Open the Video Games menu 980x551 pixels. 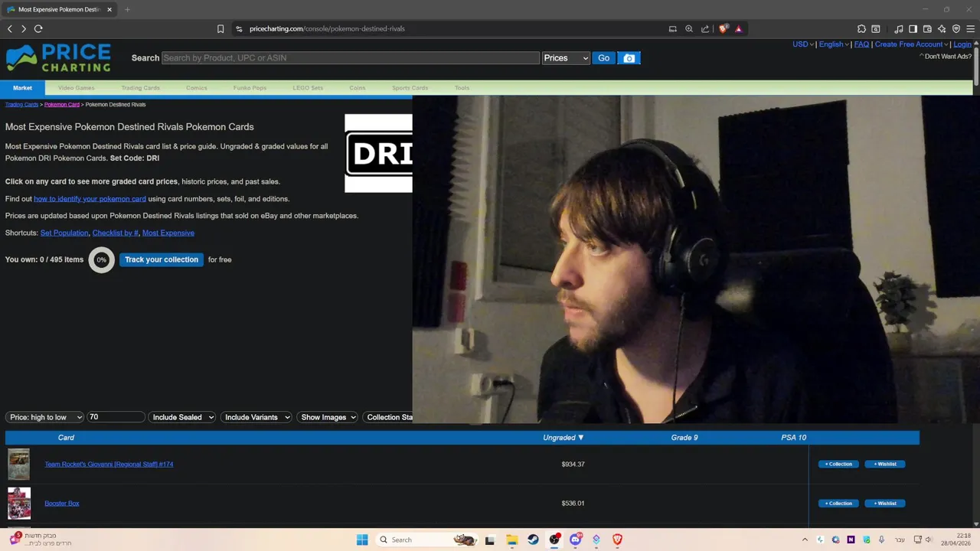click(77, 88)
